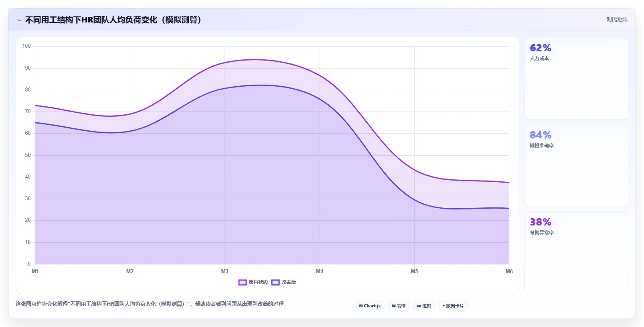Click the purple 原有状态 legend swatch

[x=242, y=282]
